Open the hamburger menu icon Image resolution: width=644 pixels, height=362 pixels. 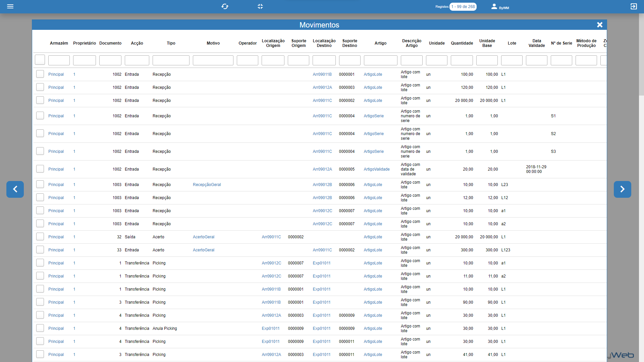[10, 6]
